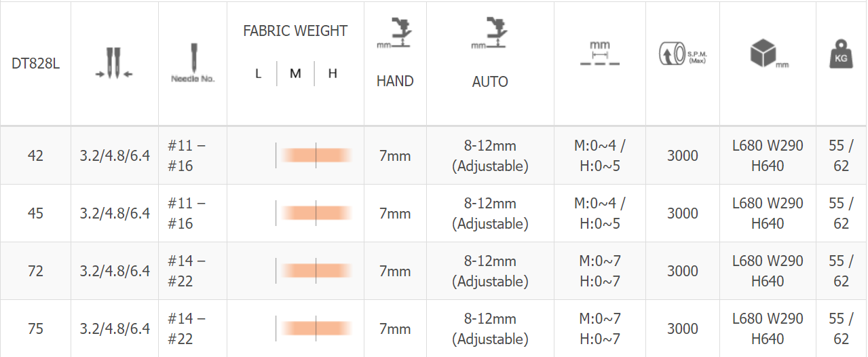Click the AUTO presser foot lift icon
This screenshot has width=868, height=357.
coord(490,33)
